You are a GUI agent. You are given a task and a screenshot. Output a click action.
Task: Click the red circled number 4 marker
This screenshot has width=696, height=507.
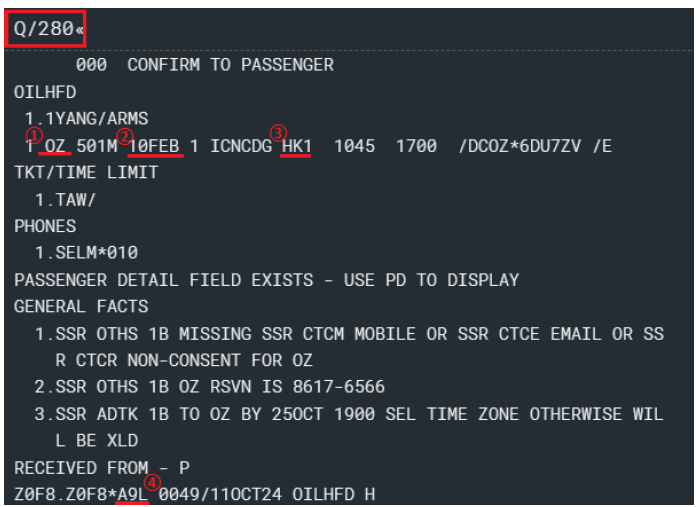pyautogui.click(x=152, y=483)
